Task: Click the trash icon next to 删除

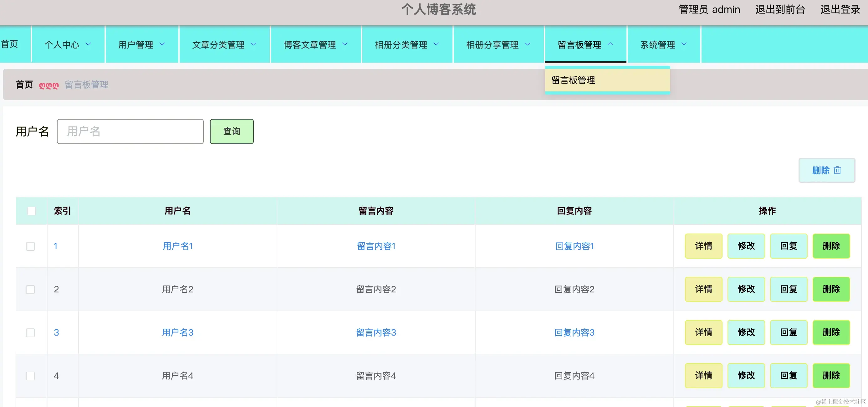Action: (x=838, y=170)
